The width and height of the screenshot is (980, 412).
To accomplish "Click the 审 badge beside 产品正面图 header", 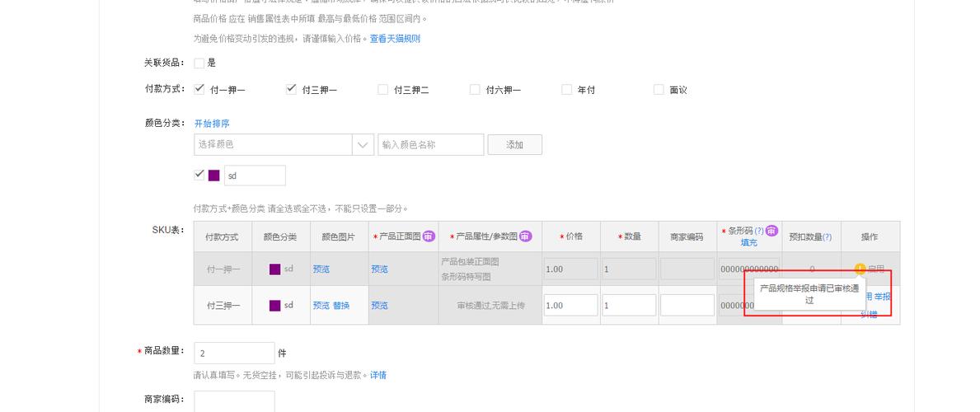I will pos(429,236).
